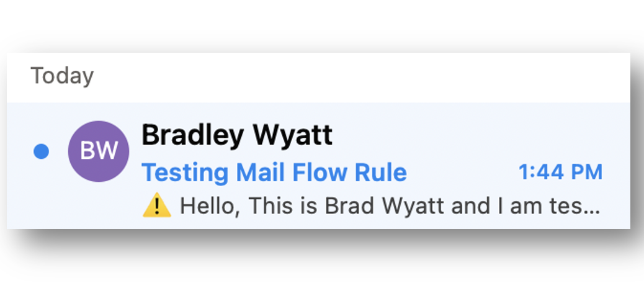Click the blue unread indicator dot
Image resolution: width=644 pixels, height=283 pixels.
click(x=41, y=151)
